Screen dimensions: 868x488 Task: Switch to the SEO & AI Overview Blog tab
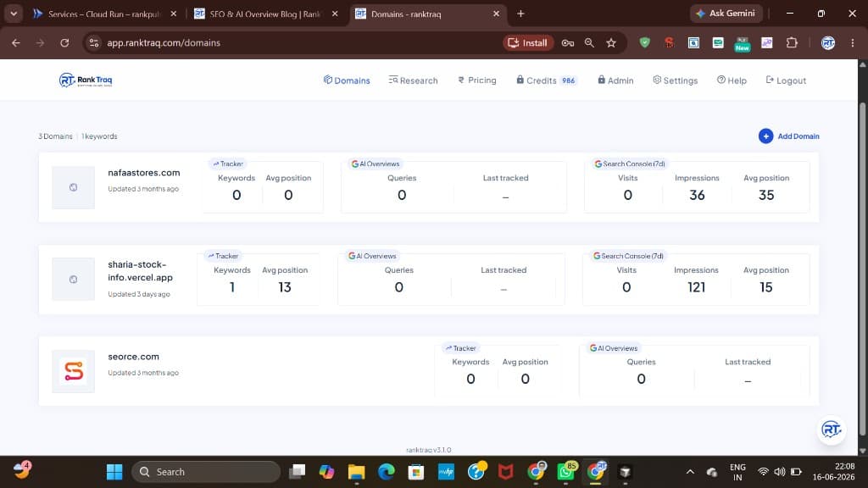pos(264,14)
